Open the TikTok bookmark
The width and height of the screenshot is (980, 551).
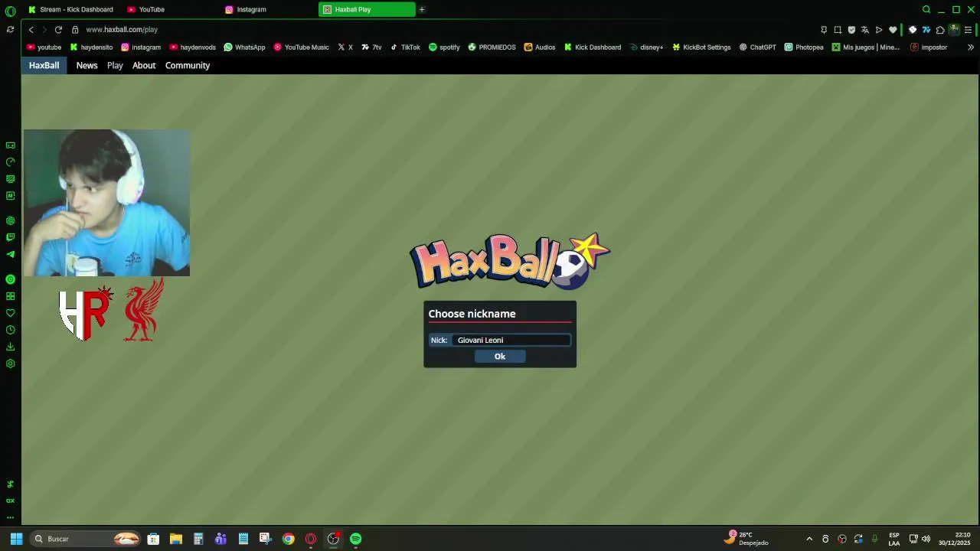click(x=406, y=47)
